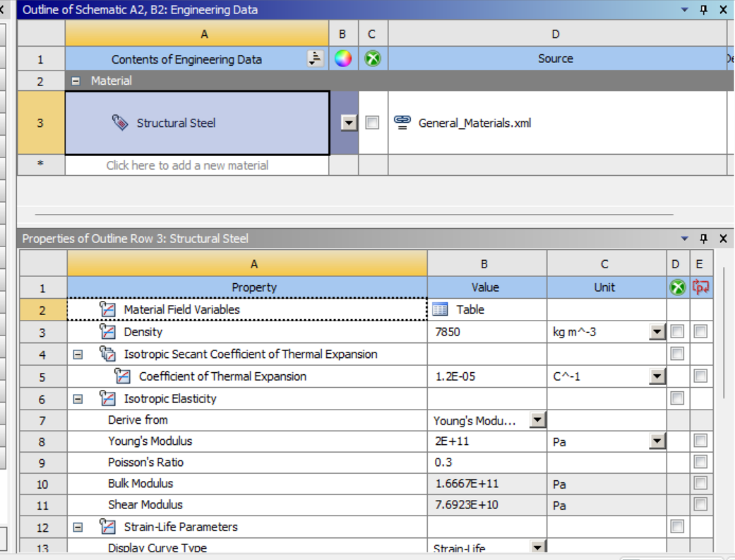Viewport: 735px width, 560px height.
Task: Tick the column E checkbox for Shear Modulus
Action: point(701,504)
